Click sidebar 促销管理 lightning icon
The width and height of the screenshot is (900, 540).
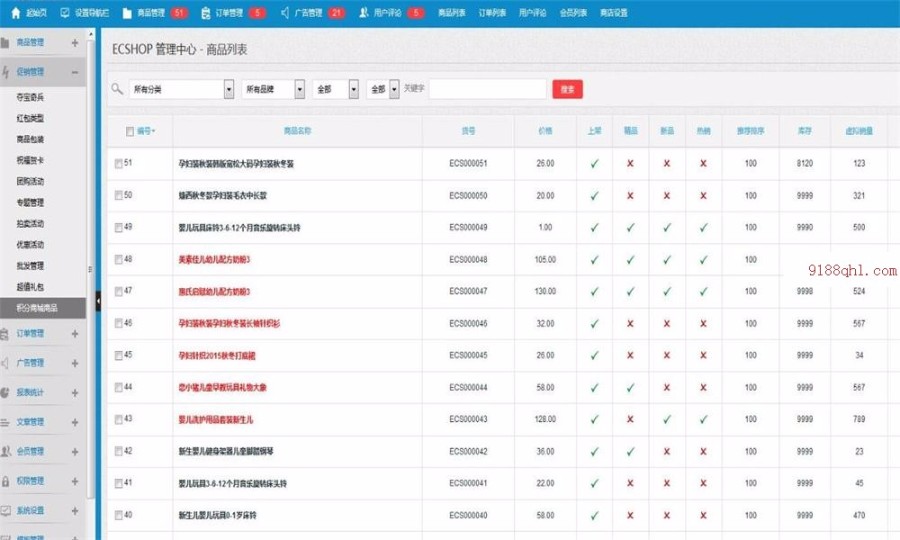click(x=5, y=72)
